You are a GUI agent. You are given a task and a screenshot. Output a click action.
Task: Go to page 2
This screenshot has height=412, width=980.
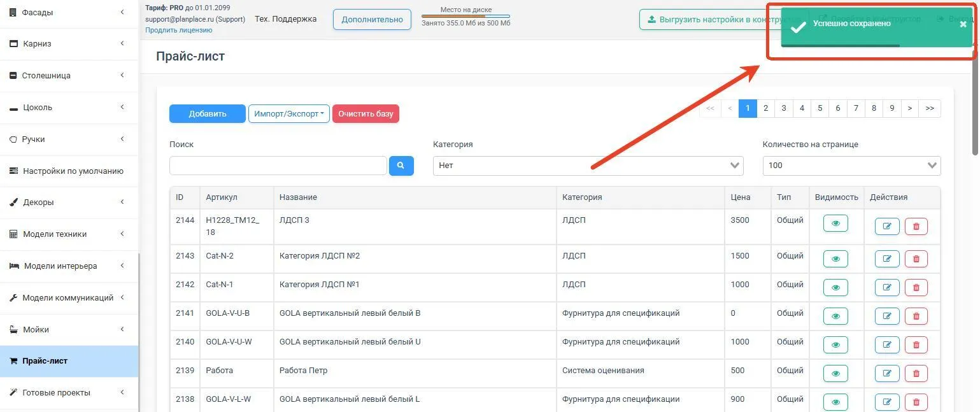(765, 108)
